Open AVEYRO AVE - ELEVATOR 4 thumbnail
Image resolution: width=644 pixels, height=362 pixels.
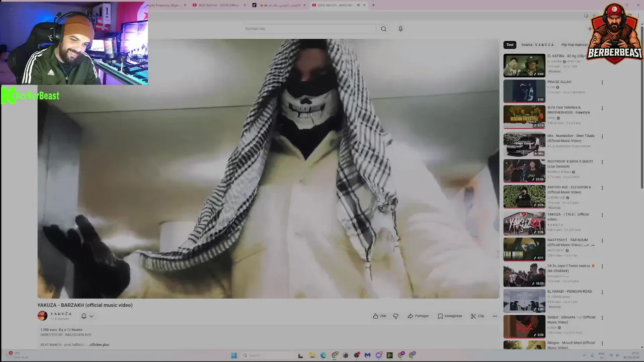coord(524,197)
